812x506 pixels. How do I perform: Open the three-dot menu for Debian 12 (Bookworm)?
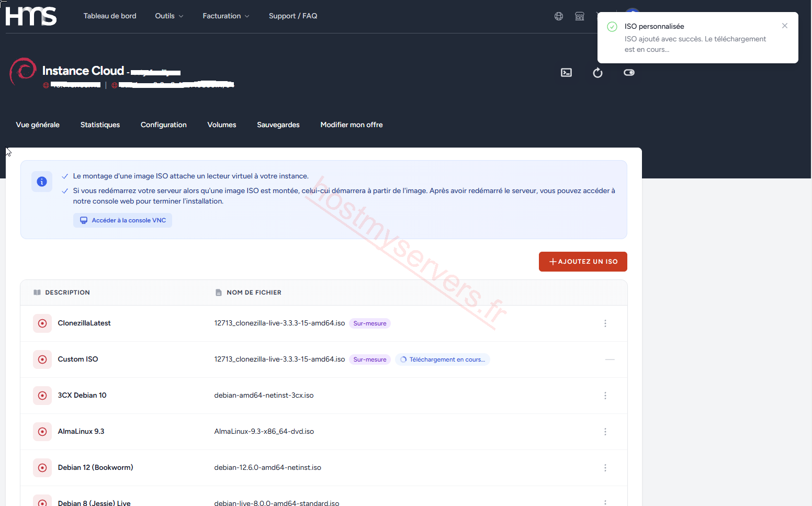click(605, 468)
